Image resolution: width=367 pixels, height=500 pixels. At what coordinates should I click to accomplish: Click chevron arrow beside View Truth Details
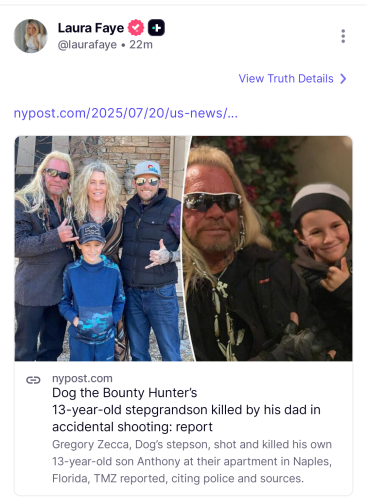pyautogui.click(x=343, y=79)
